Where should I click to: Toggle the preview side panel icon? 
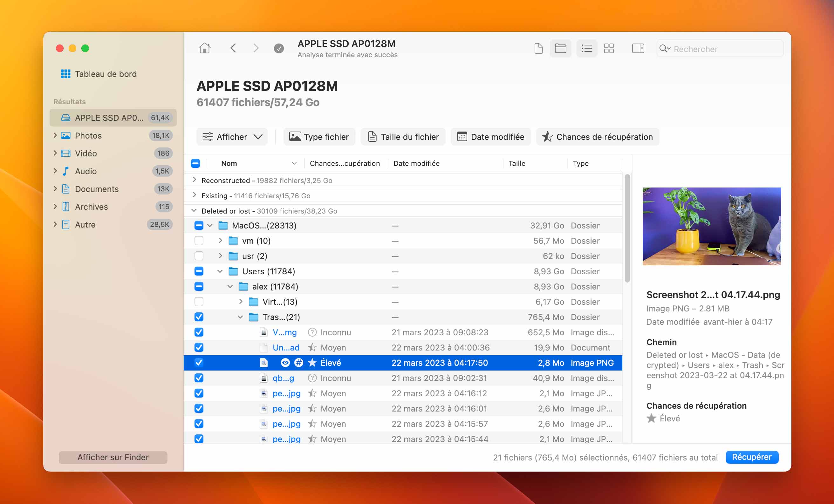point(638,48)
